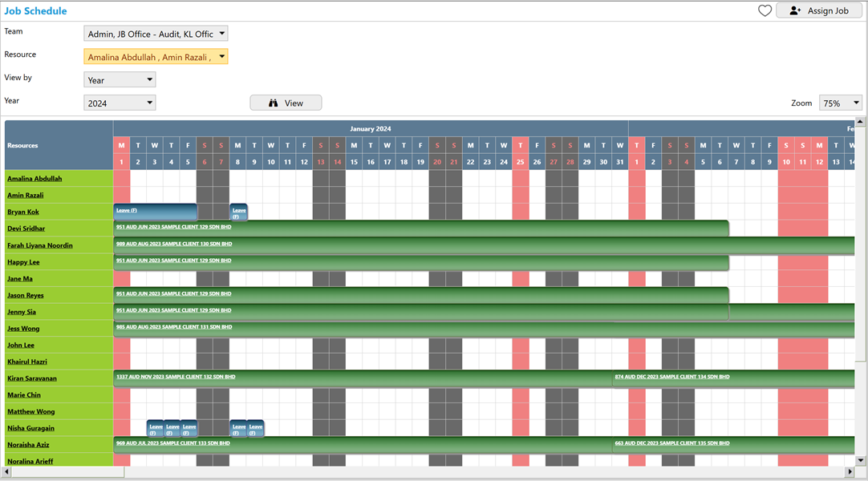The width and height of the screenshot is (868, 481).
Task: Select resource Bryan Kok
Action: click(22, 212)
